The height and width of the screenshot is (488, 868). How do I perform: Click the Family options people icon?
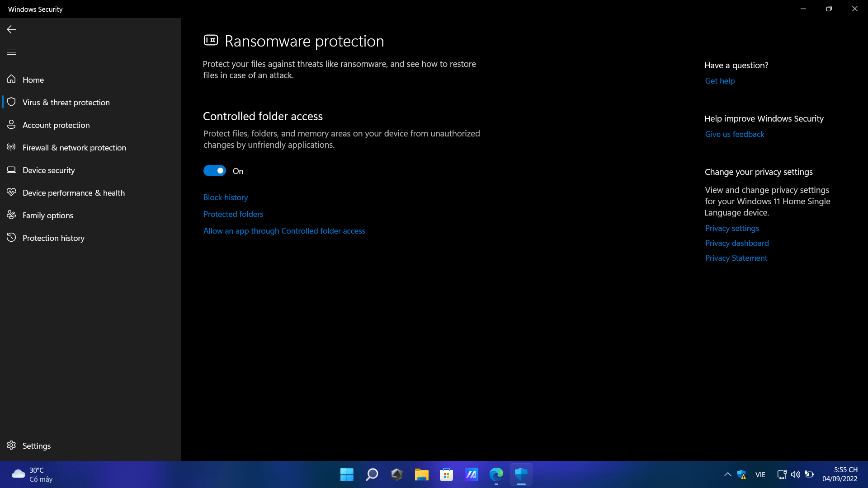click(11, 215)
